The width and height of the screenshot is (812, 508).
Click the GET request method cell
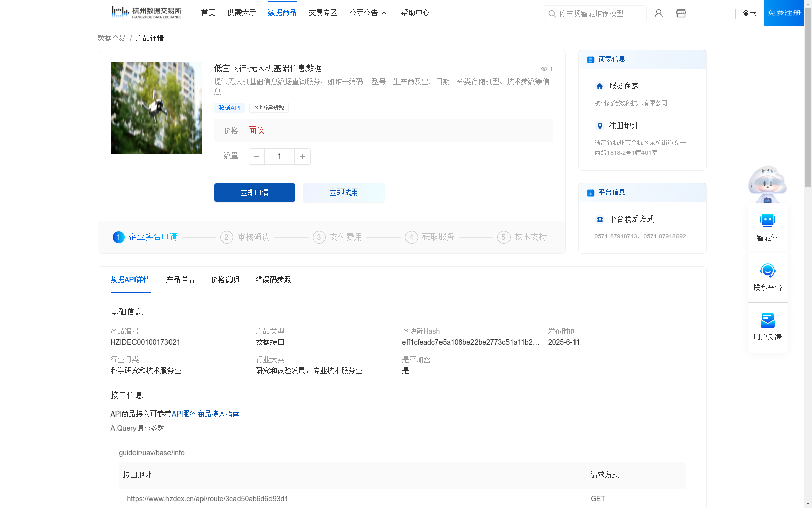click(x=598, y=499)
